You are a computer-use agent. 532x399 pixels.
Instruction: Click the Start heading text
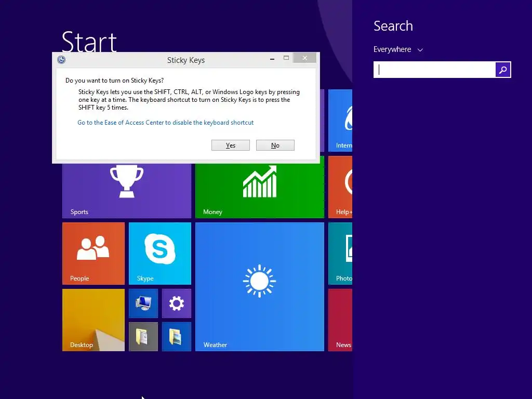89,42
